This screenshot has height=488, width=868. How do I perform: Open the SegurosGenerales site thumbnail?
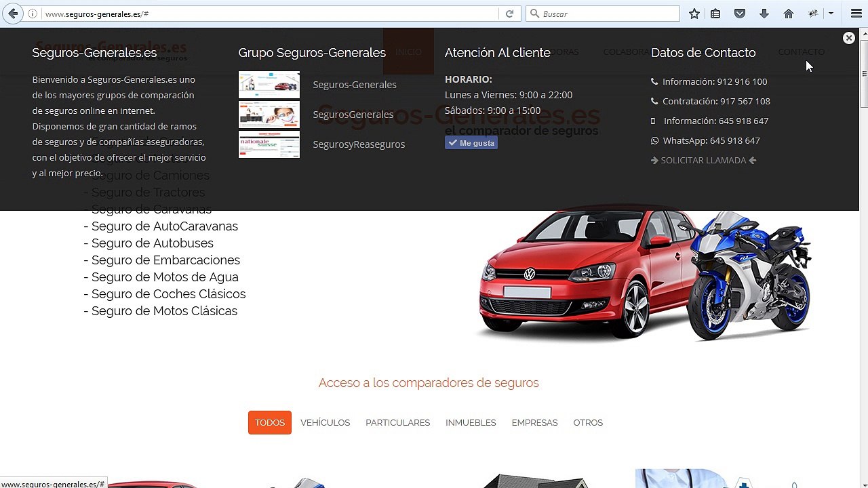[269, 115]
